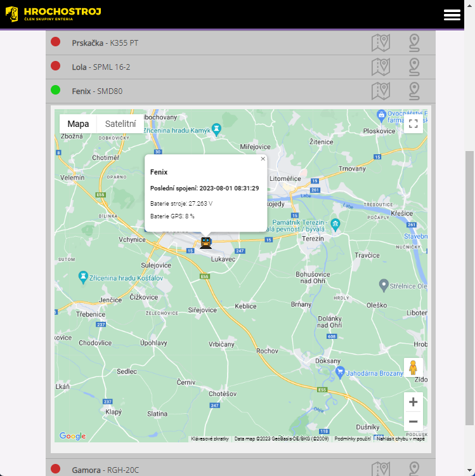Collapse the Fenix SMD80 row
475x476 pixels.
point(97,91)
